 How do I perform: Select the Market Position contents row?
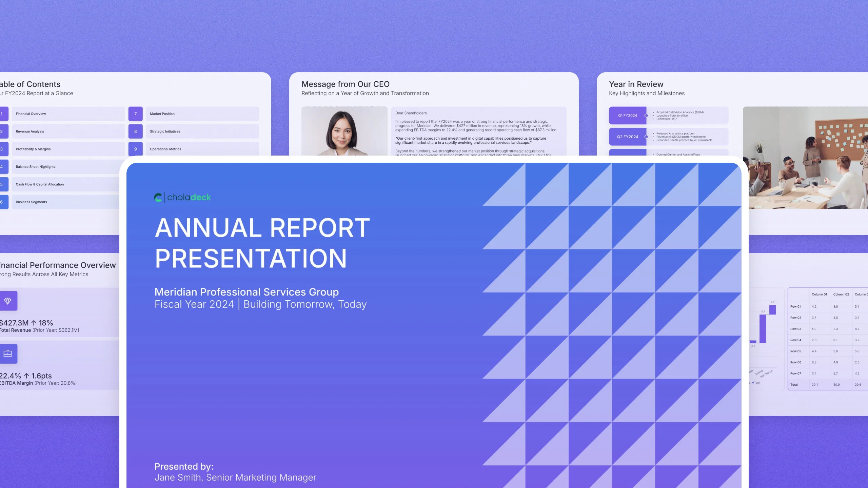click(202, 114)
